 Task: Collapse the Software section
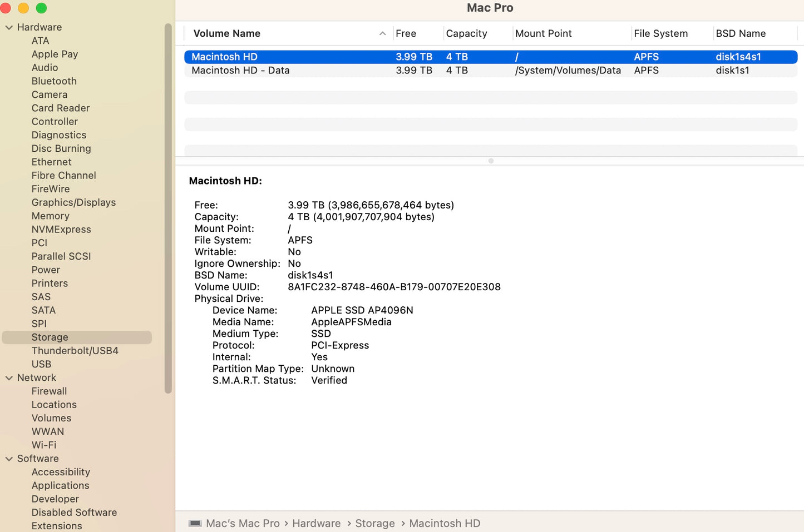point(9,458)
